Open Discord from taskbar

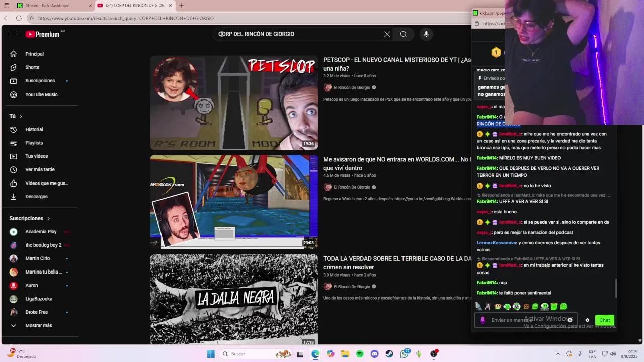click(374, 354)
